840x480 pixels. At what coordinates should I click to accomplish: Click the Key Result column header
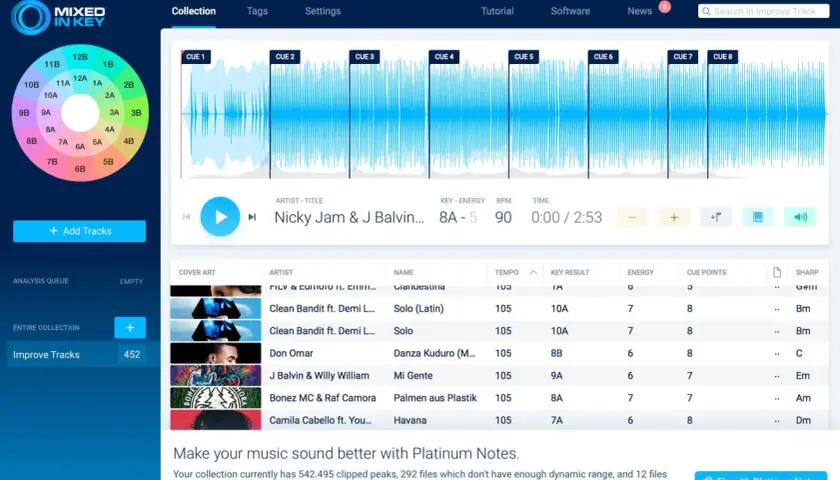(x=570, y=272)
